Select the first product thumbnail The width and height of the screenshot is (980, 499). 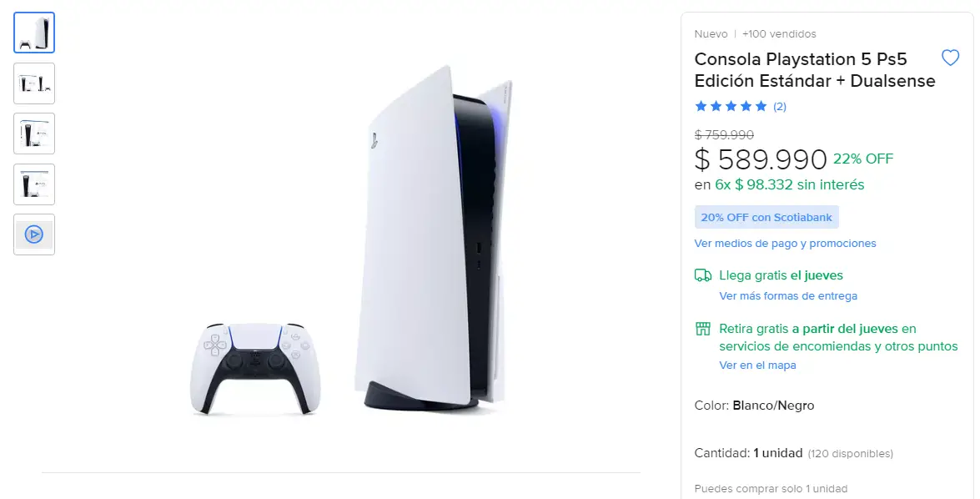(x=33, y=33)
